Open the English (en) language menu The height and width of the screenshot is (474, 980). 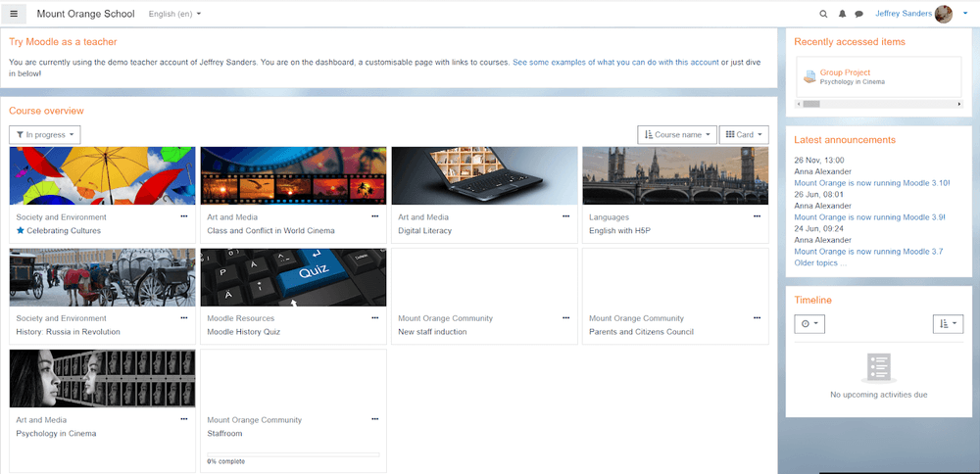point(174,14)
